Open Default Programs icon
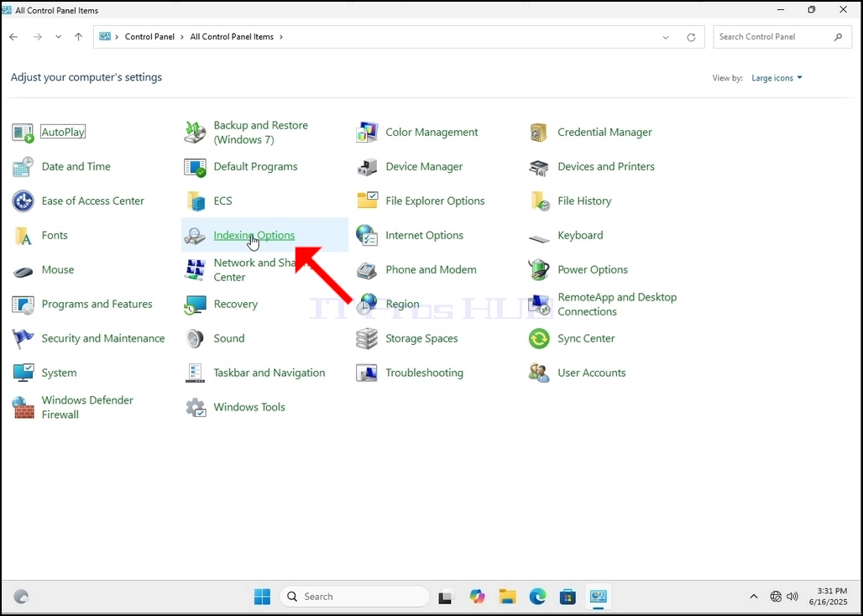Viewport: 863px width, 616px height. (195, 167)
